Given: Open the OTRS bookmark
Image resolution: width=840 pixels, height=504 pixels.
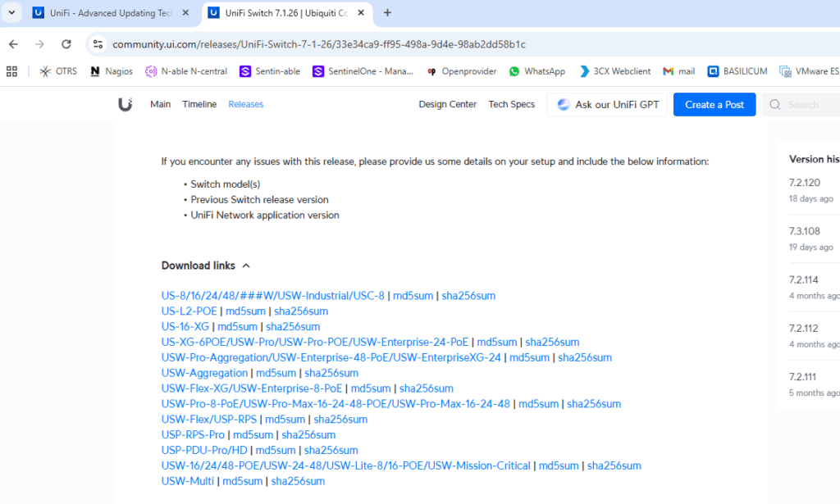Looking at the screenshot, I should coord(58,71).
